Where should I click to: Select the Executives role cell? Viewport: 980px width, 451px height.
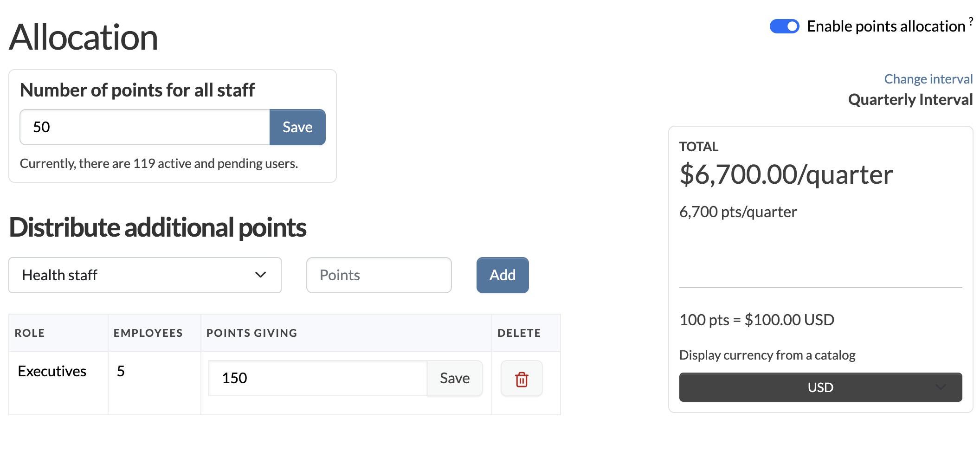pos(51,371)
